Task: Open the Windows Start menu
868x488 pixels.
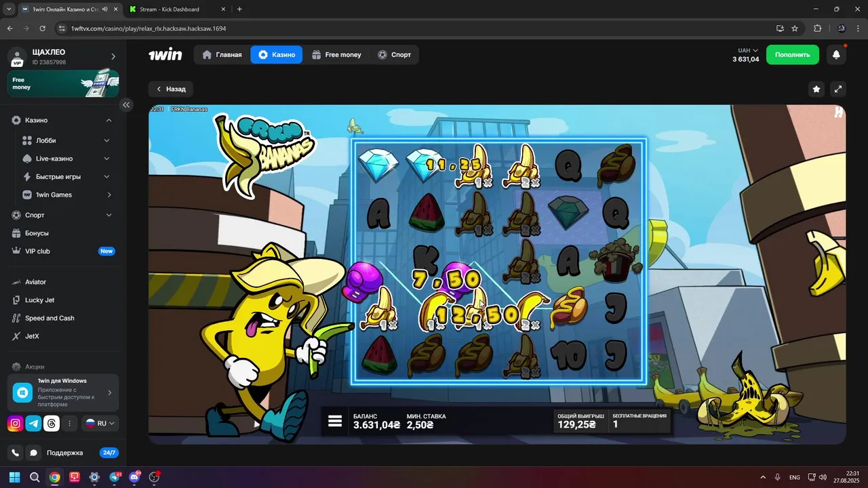Action: pyautogui.click(x=14, y=477)
